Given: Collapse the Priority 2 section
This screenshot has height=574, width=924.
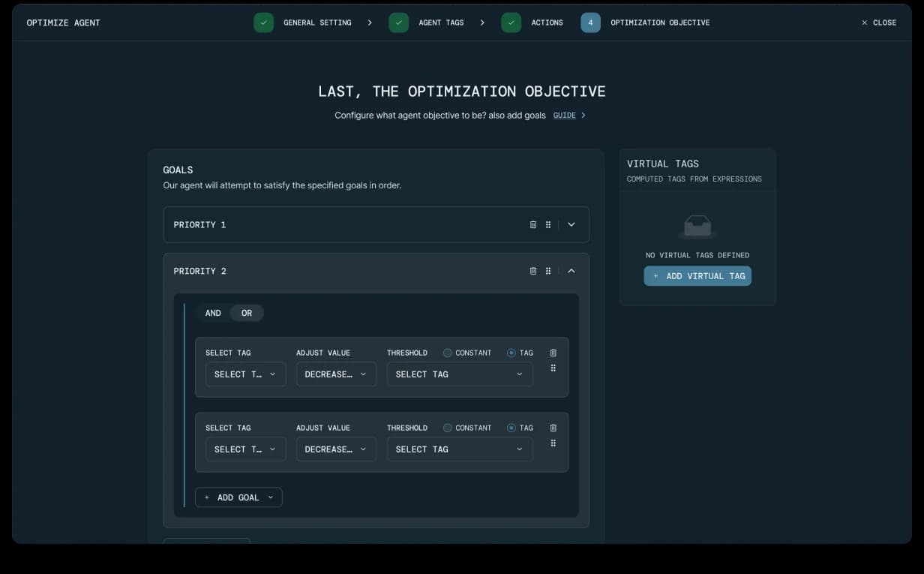Looking at the screenshot, I should (571, 271).
